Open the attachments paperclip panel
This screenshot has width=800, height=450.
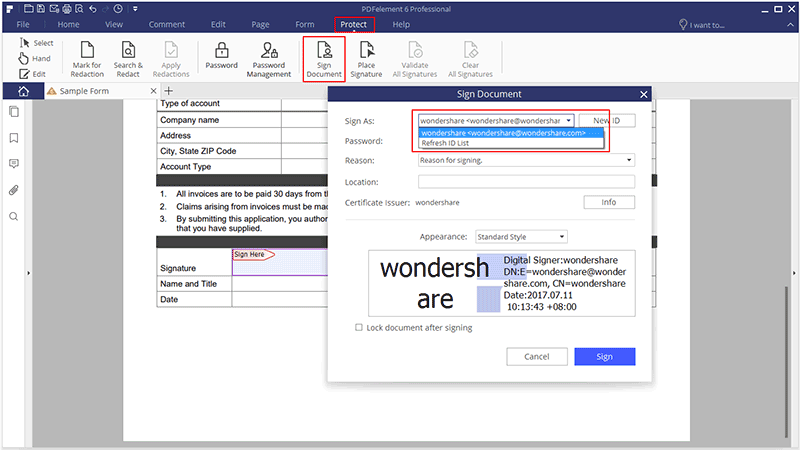[x=14, y=190]
